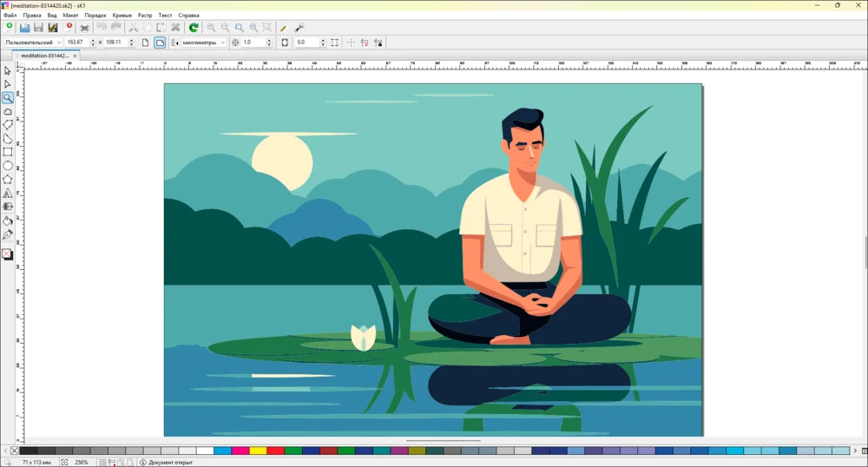This screenshot has width=868, height=467.
Task: Click the 256% zoom status text
Action: 82,462
